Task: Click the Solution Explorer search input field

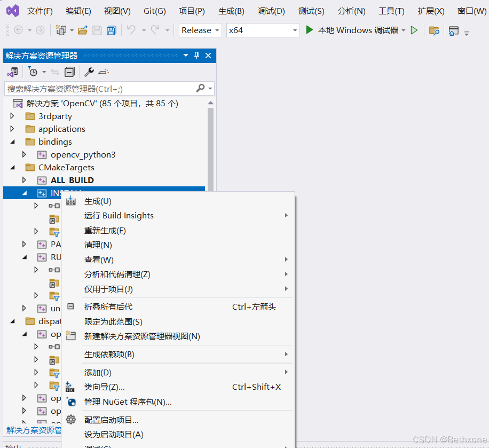Action: 100,89
